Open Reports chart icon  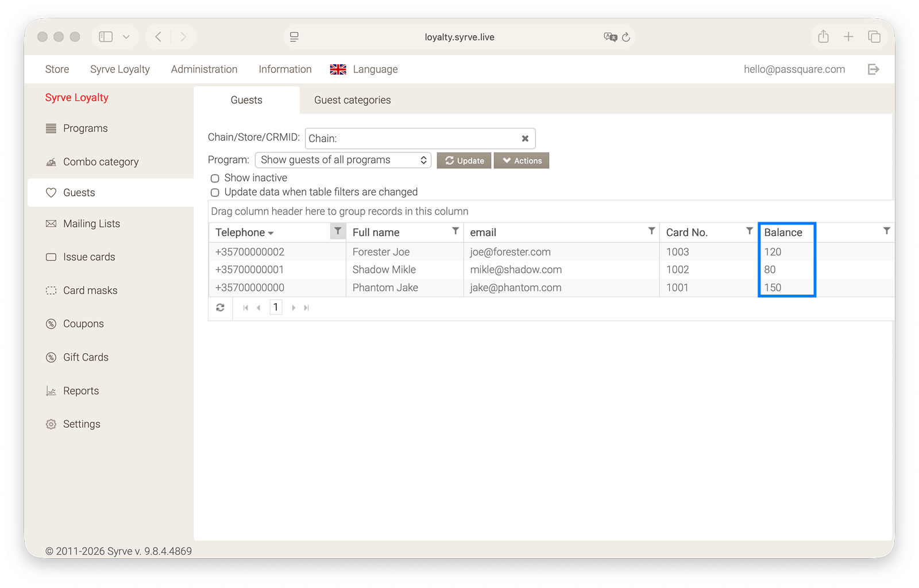click(x=51, y=391)
